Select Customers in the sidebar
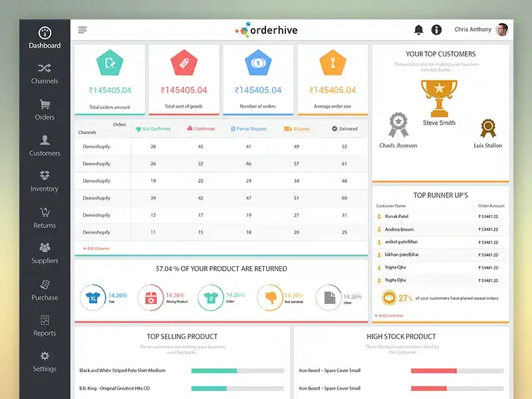 click(45, 146)
